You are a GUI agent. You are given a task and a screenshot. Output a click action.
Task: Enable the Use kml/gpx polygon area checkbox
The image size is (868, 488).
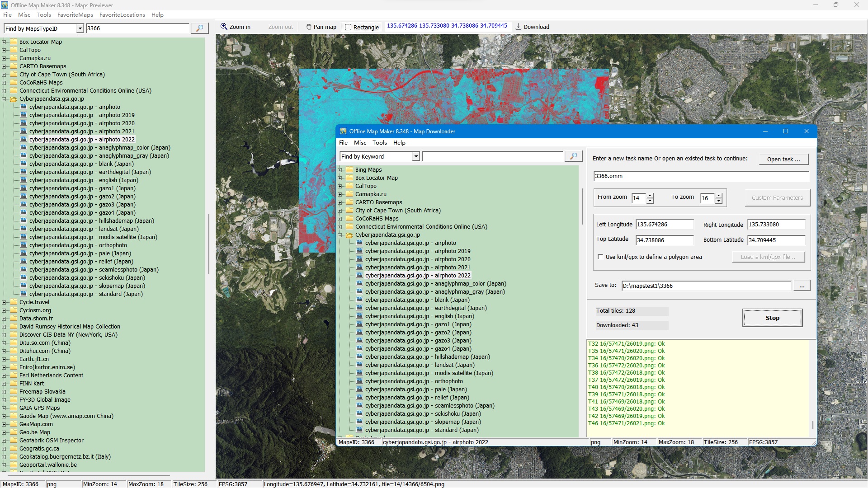pos(600,257)
